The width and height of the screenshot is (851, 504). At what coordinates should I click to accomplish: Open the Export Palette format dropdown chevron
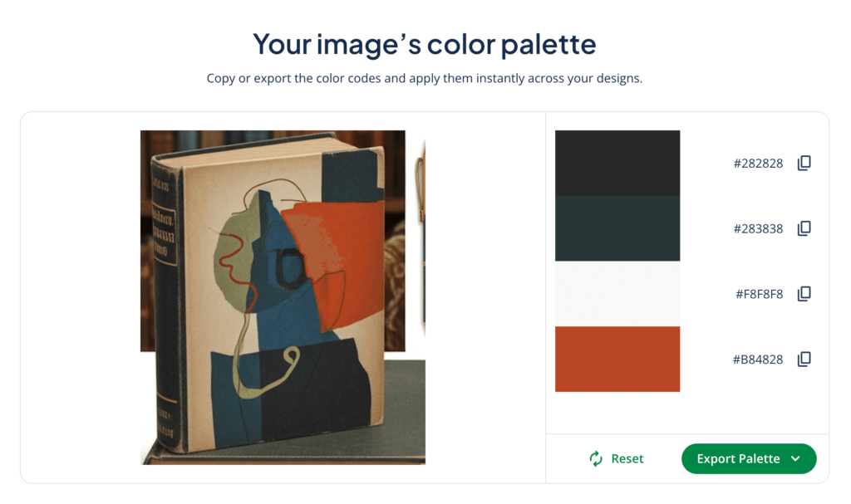(796, 458)
